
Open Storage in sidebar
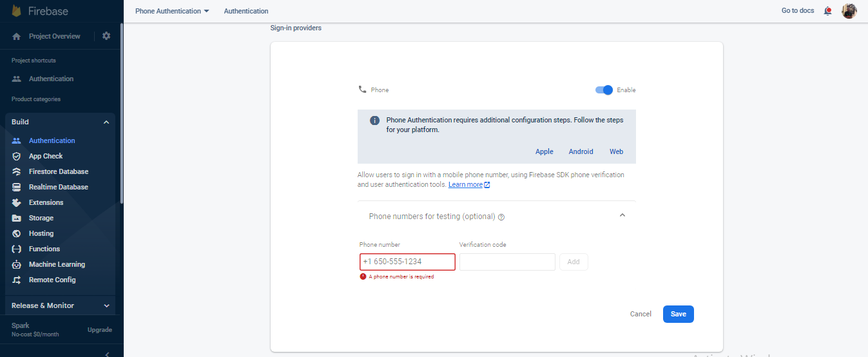[x=41, y=218]
